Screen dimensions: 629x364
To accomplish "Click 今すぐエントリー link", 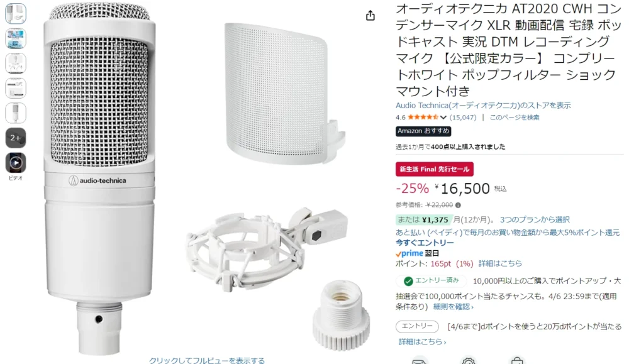I will point(425,243).
